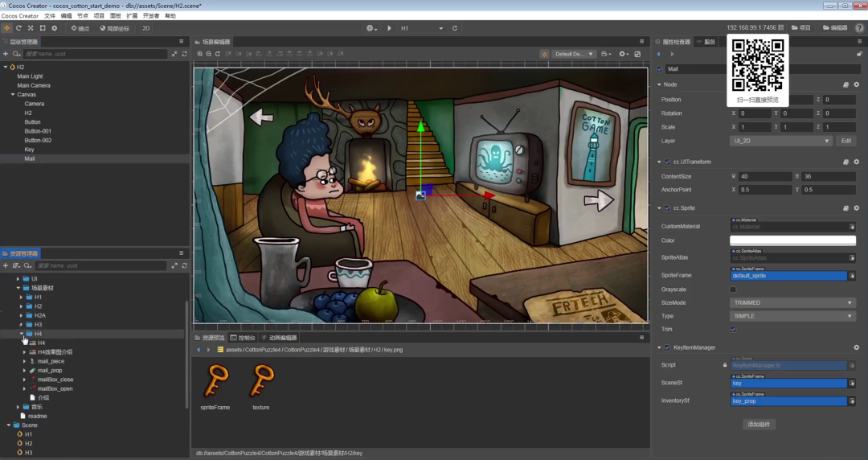Screen dimensions: 868x460
Task: Open the H1 preview scene dropdown
Action: (x=422, y=28)
